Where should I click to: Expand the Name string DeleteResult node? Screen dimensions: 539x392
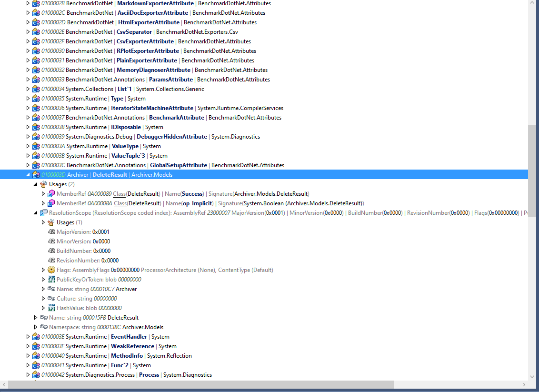point(35,318)
